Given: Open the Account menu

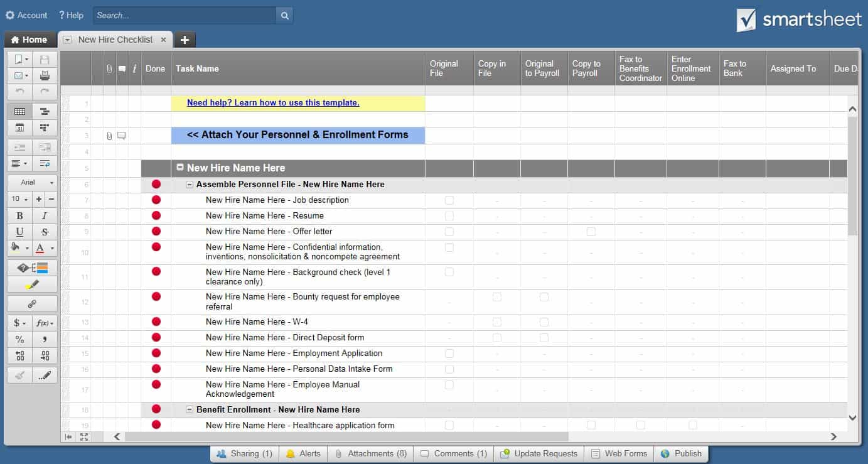Looking at the screenshot, I should coord(26,15).
